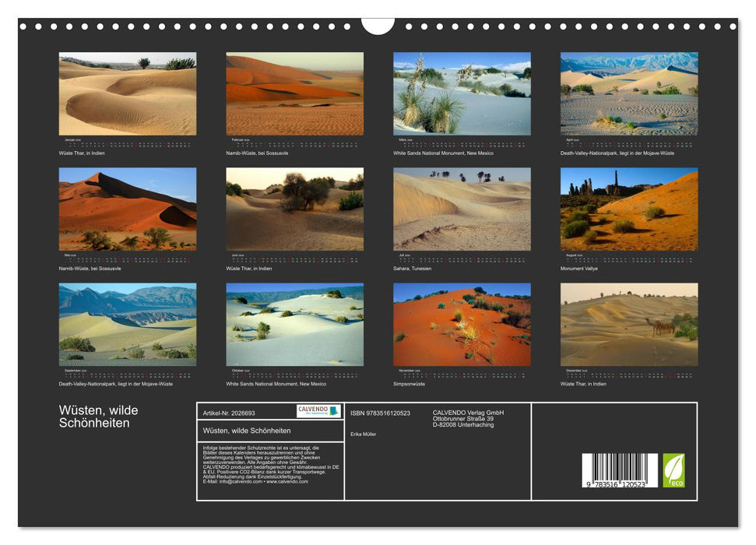Open the www.calvendo.com website link
The width and height of the screenshot is (756, 545).
click(287, 481)
